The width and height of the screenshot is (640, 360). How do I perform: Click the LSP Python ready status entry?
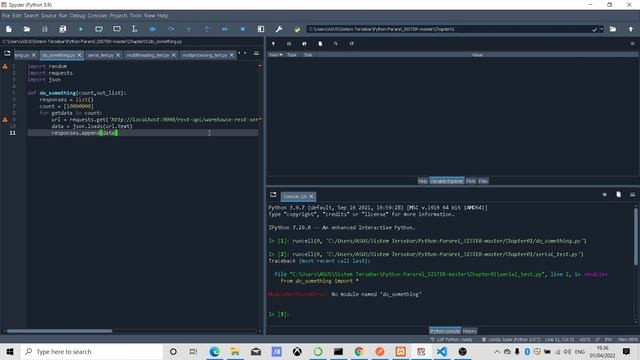[x=451, y=339]
